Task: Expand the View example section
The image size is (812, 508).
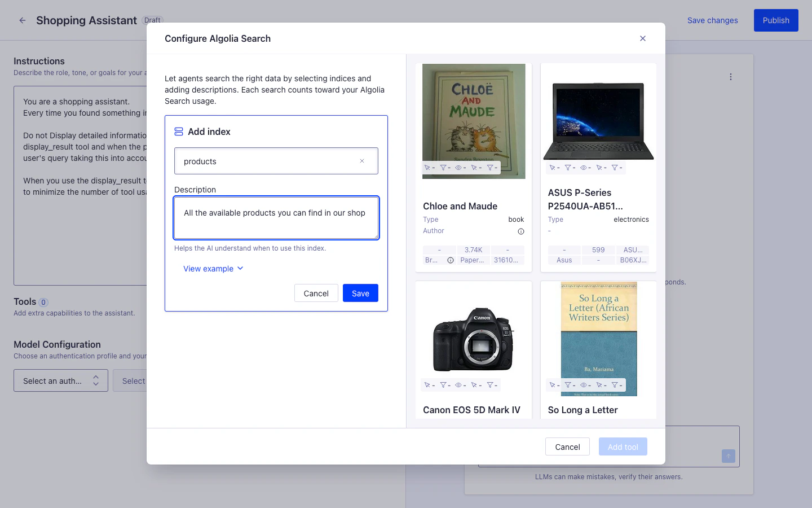Action: coord(213,269)
